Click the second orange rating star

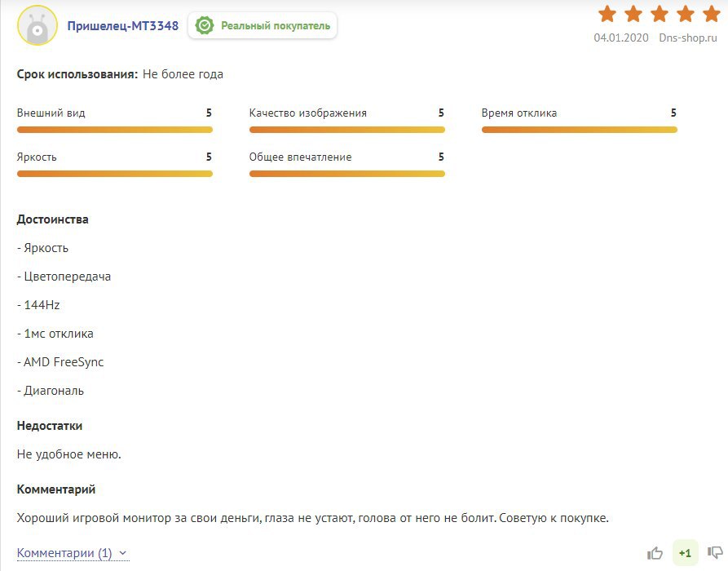coord(633,14)
